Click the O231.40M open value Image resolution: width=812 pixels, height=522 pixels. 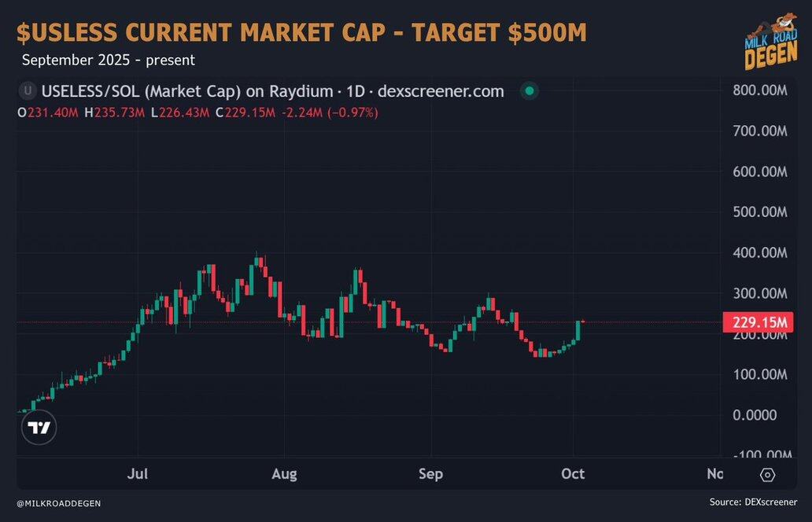[x=48, y=113]
